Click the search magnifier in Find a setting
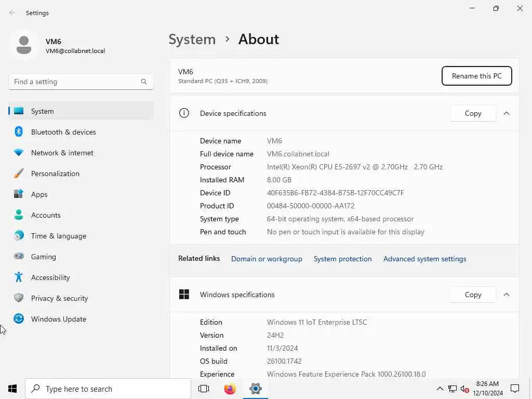 coord(144,82)
